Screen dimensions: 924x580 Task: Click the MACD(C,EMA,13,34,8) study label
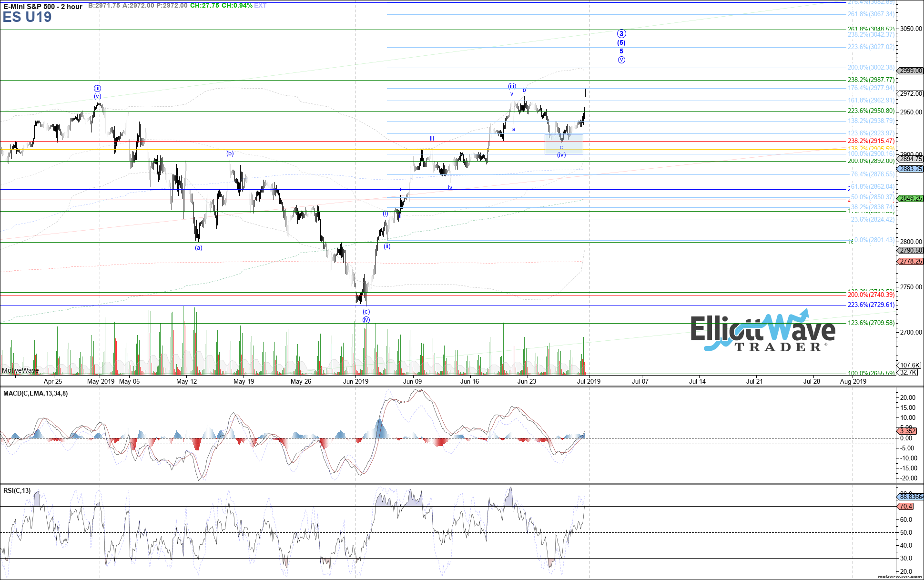(x=35, y=393)
